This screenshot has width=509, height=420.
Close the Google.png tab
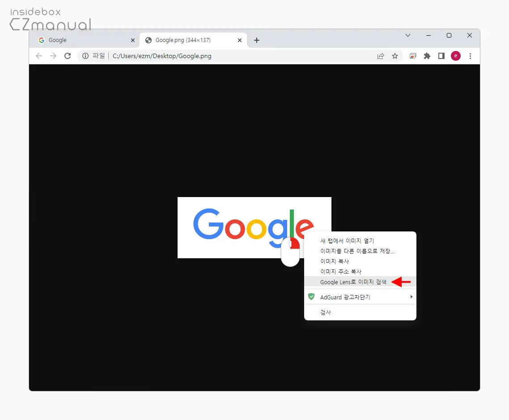[240, 40]
